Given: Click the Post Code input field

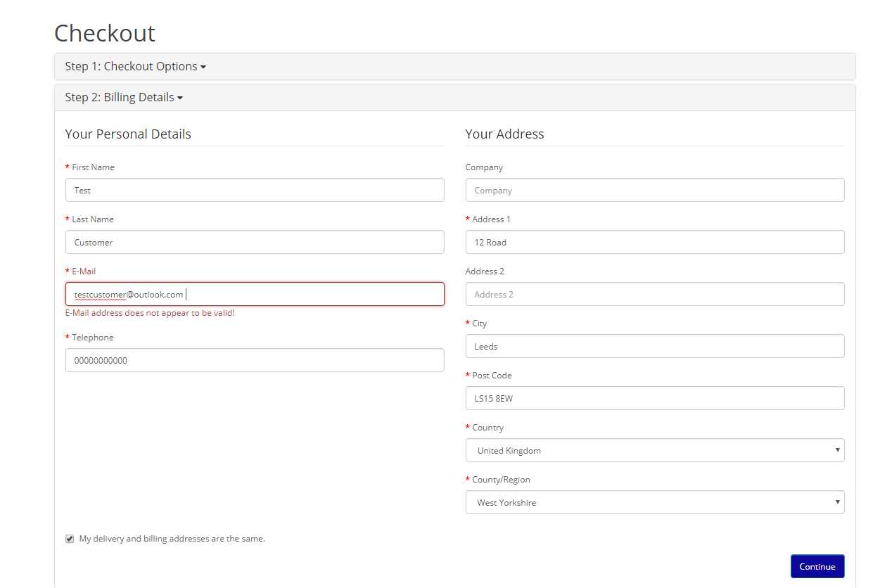Looking at the screenshot, I should [655, 398].
